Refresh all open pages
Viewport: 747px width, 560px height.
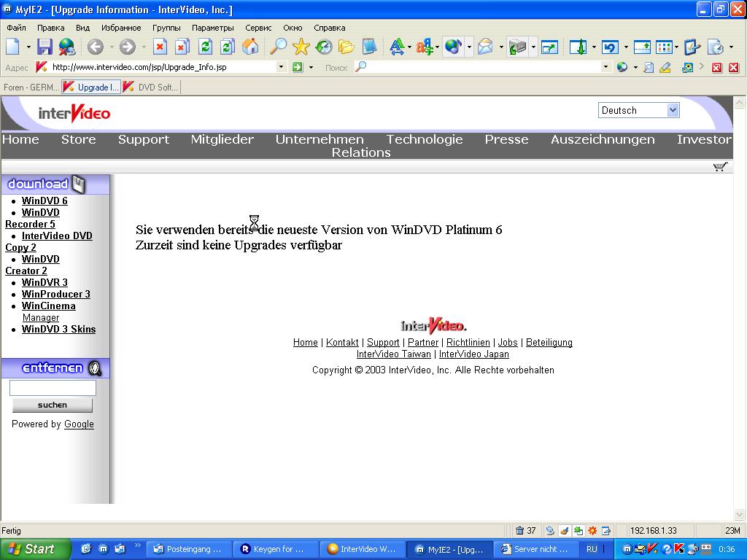pos(228,47)
